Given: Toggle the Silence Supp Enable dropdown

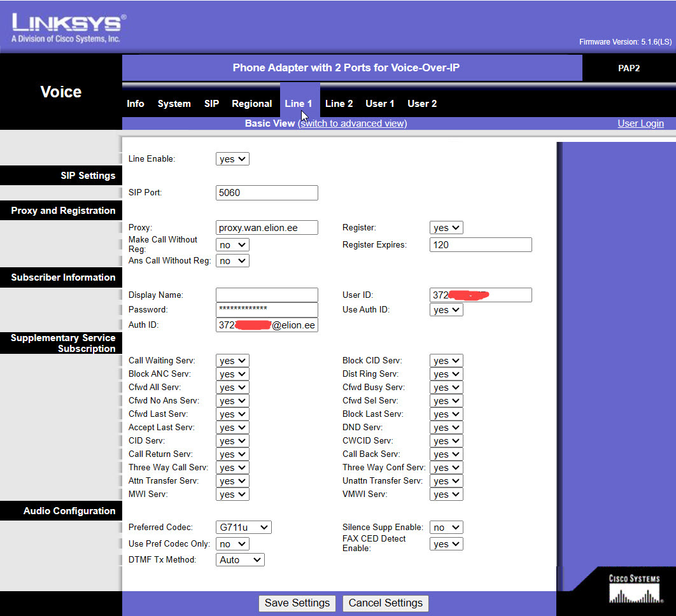Looking at the screenshot, I should (x=446, y=528).
